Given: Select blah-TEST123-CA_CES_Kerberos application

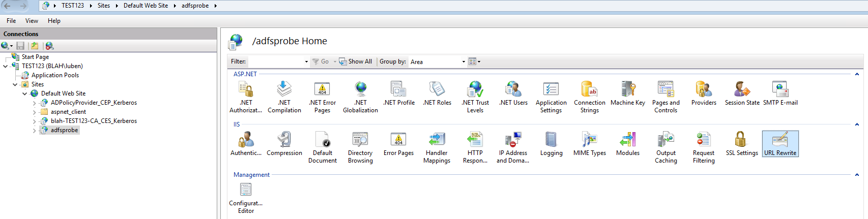Looking at the screenshot, I should click(94, 121).
